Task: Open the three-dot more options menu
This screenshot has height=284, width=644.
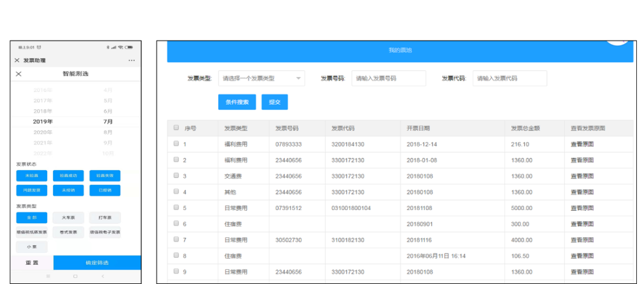Action: point(131,61)
